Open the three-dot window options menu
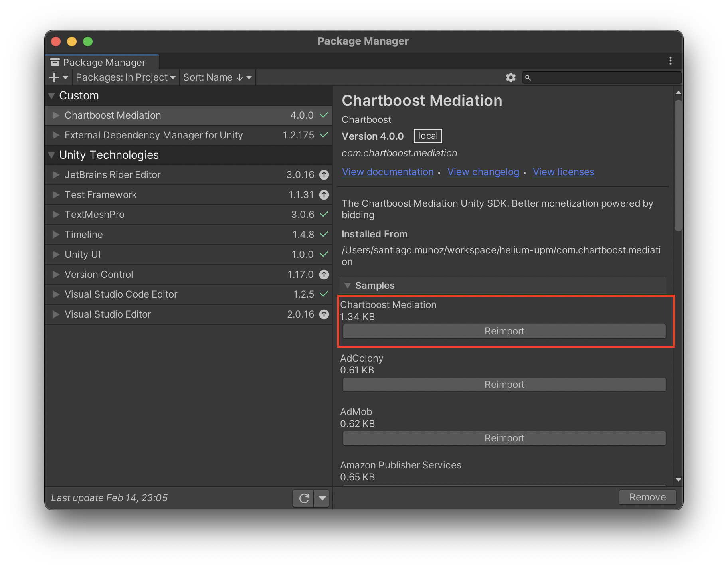Screen dimensions: 728x569 point(670,61)
